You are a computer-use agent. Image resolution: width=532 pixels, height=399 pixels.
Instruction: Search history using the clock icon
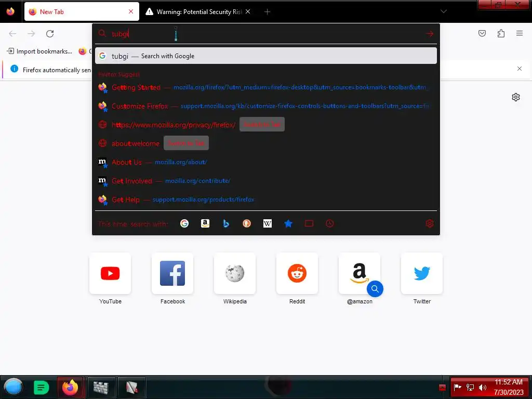click(330, 223)
